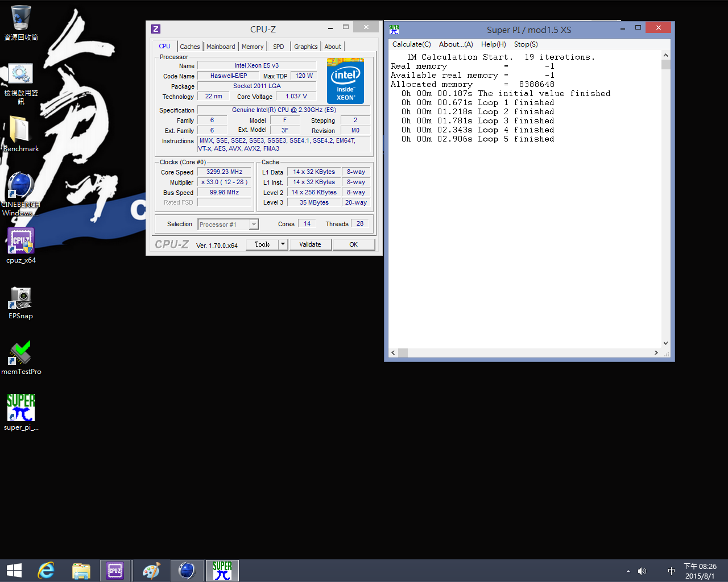Open the input method indicator in tray
This screenshot has width=728, height=582.
(x=671, y=571)
